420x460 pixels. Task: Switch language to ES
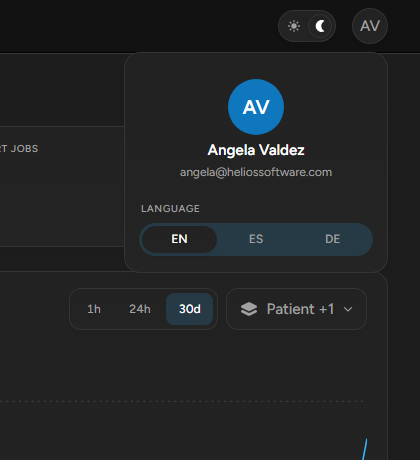pyautogui.click(x=256, y=239)
